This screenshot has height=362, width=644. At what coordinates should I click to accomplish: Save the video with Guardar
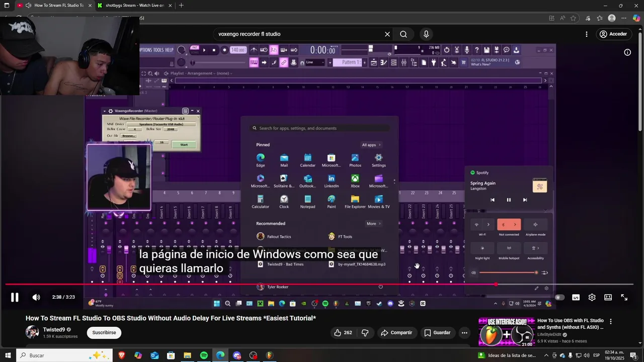click(437, 332)
